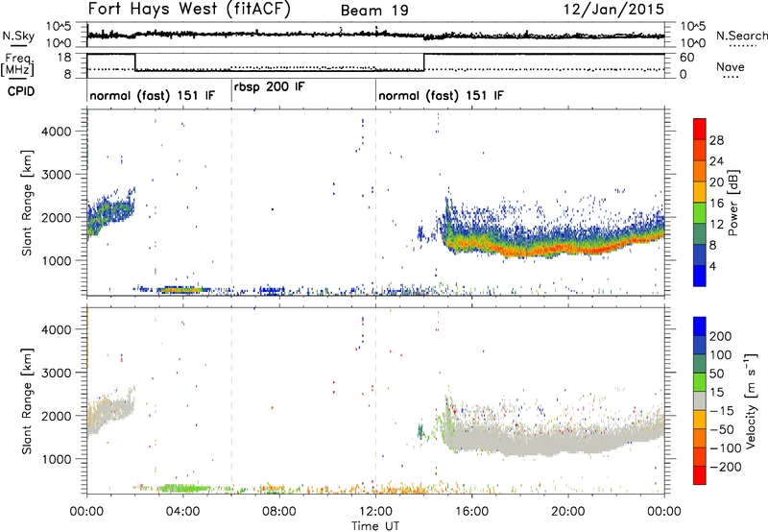
Task: Click the "Power [dB]" color bar title
Action: pyautogui.click(x=732, y=203)
